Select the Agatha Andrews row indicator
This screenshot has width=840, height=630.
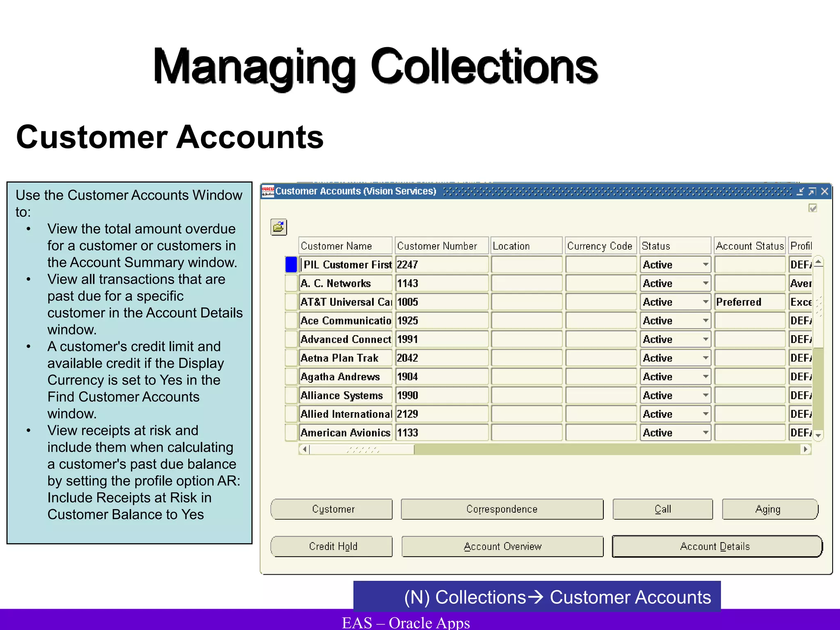[291, 377]
